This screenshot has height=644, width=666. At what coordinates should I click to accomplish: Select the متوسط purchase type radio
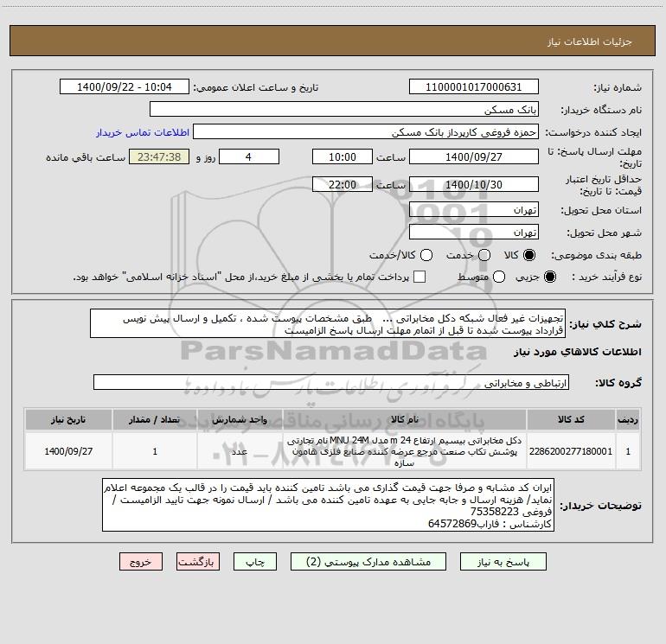point(499,277)
